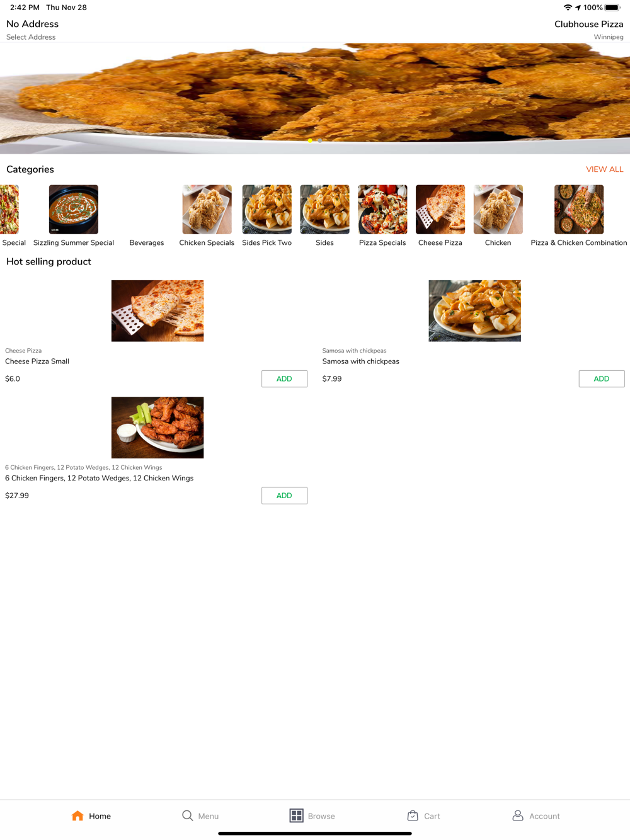Open the Home tab icon

tap(77, 815)
